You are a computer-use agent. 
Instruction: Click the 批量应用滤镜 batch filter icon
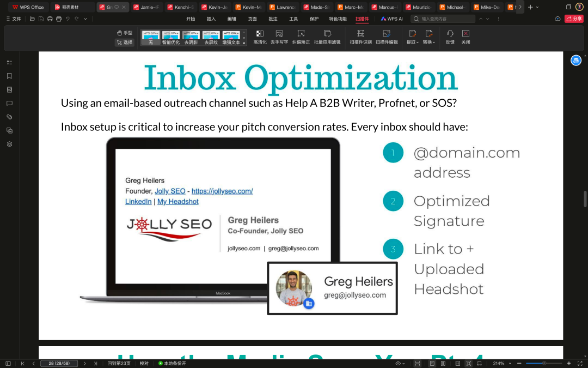coord(327,37)
